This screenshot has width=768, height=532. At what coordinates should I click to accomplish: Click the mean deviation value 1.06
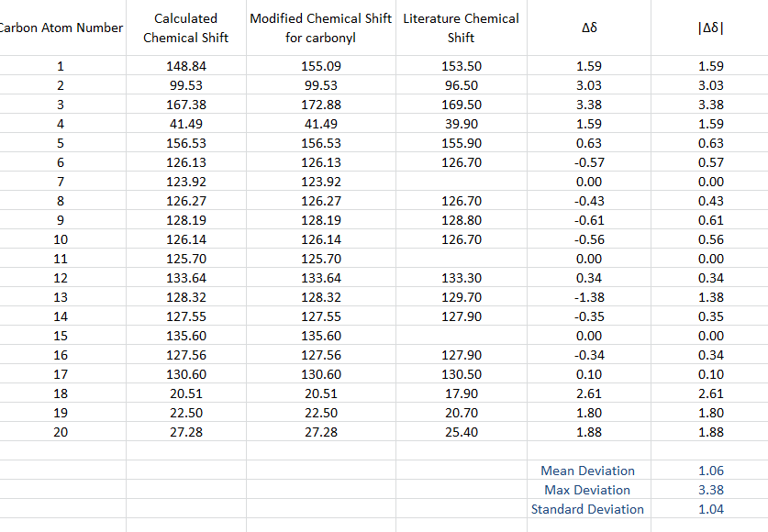[x=710, y=471]
